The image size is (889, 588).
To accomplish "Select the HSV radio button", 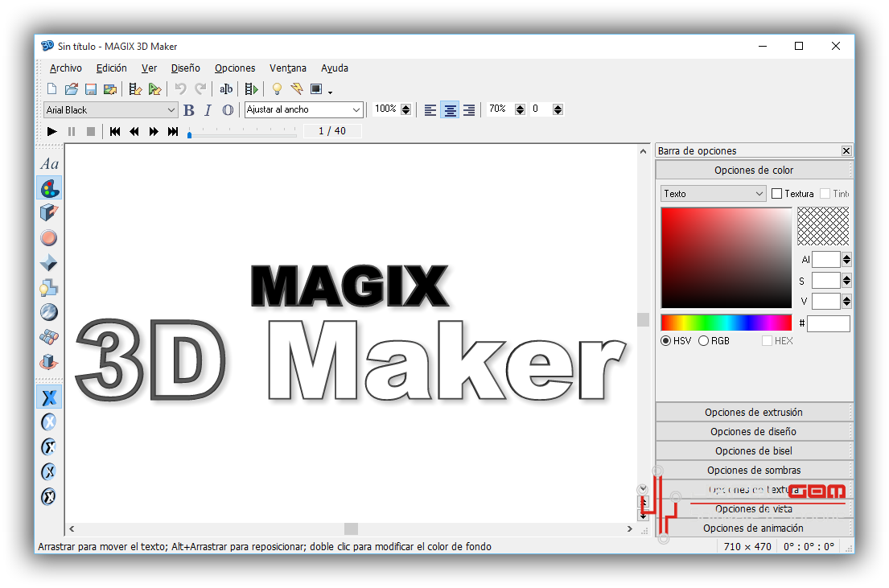I will tap(665, 341).
